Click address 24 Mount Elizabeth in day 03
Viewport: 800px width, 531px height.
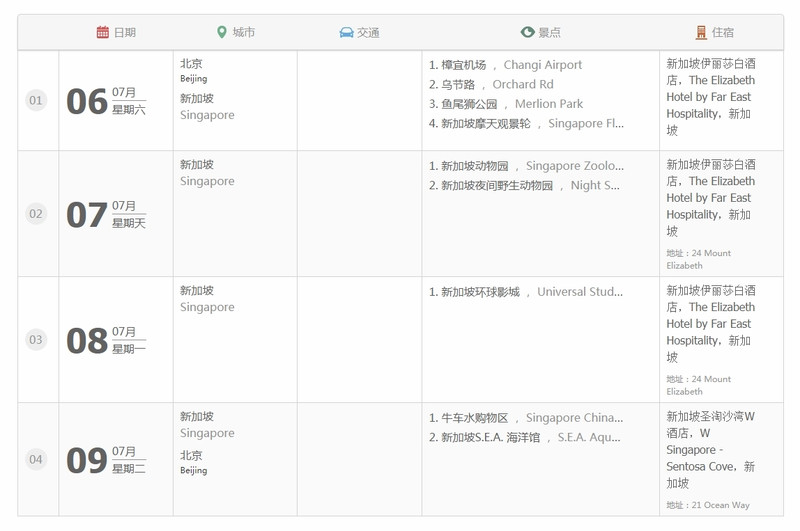698,385
